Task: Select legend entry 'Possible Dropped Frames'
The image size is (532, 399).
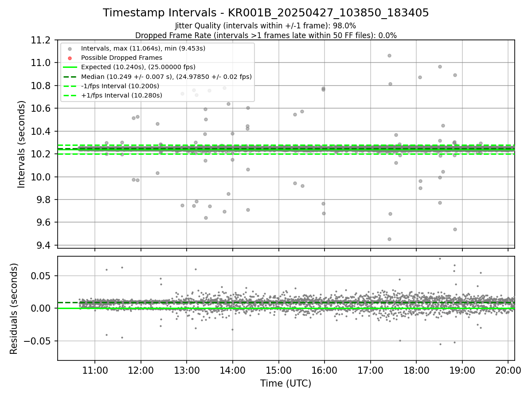Action: click(121, 58)
